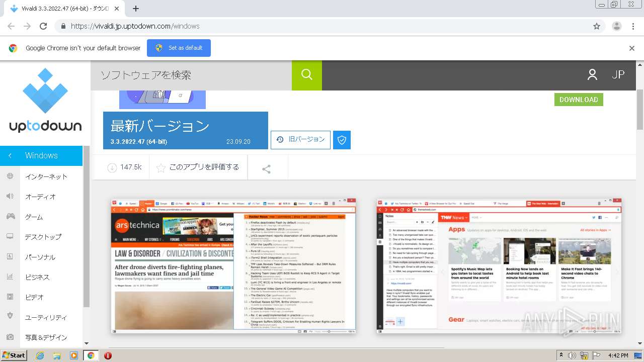Click the speaker icon beside オーディオ

(x=10, y=196)
